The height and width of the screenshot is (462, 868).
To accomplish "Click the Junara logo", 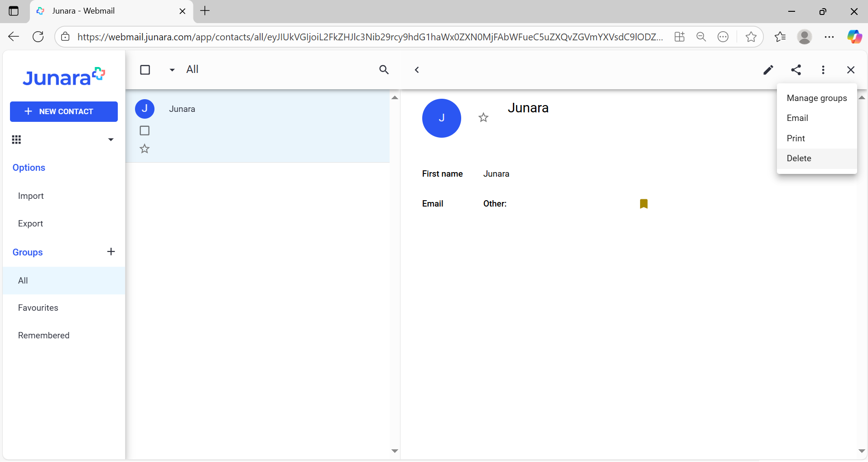I will click(x=64, y=77).
